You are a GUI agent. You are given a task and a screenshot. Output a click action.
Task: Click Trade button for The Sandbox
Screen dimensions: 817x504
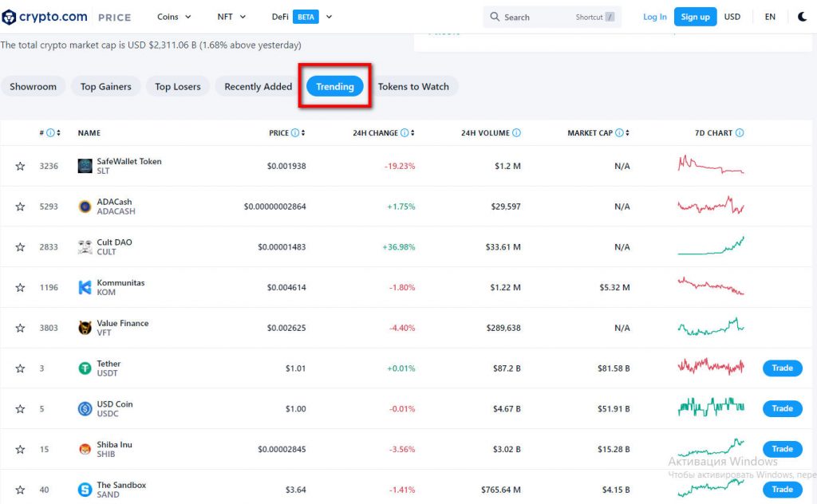783,490
